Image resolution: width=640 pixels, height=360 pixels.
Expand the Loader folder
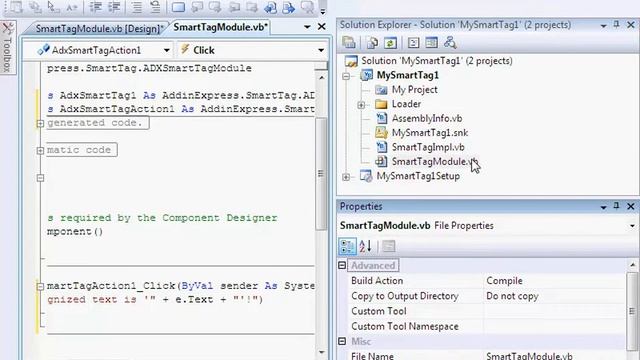pyautogui.click(x=361, y=105)
